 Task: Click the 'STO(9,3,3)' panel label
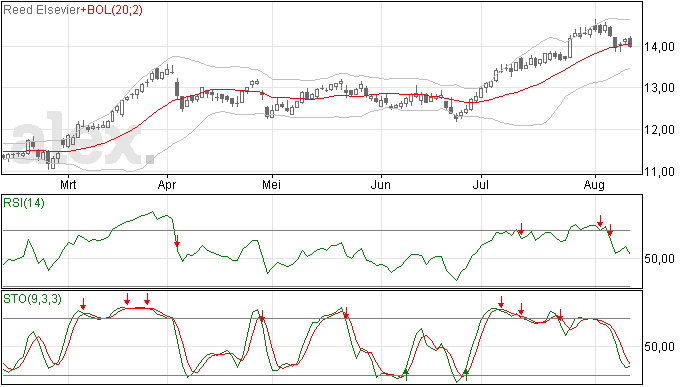click(x=32, y=299)
